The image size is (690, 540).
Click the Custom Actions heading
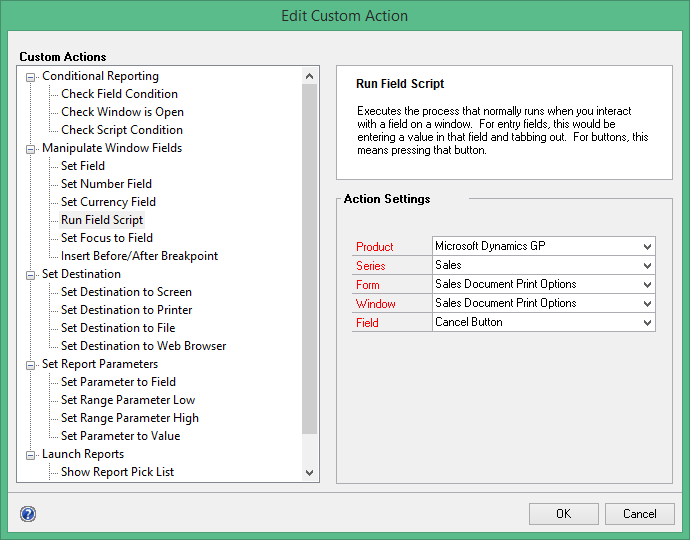(x=62, y=57)
